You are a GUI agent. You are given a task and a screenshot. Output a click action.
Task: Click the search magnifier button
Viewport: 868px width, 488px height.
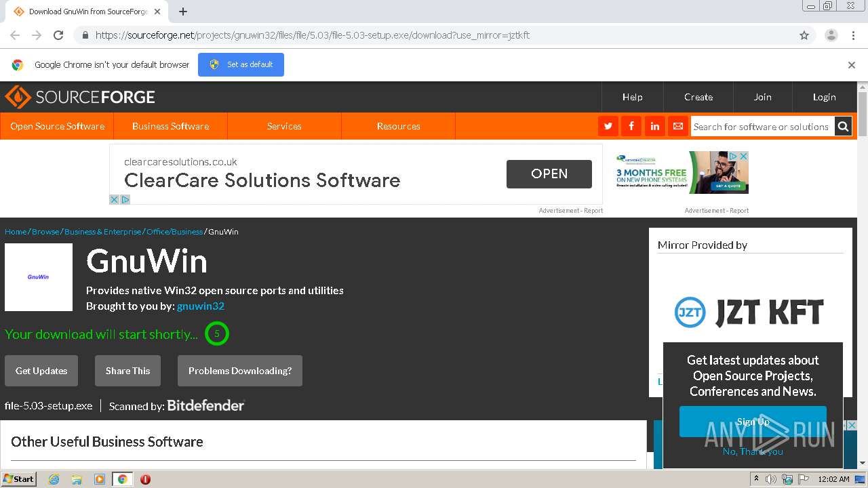click(x=843, y=126)
